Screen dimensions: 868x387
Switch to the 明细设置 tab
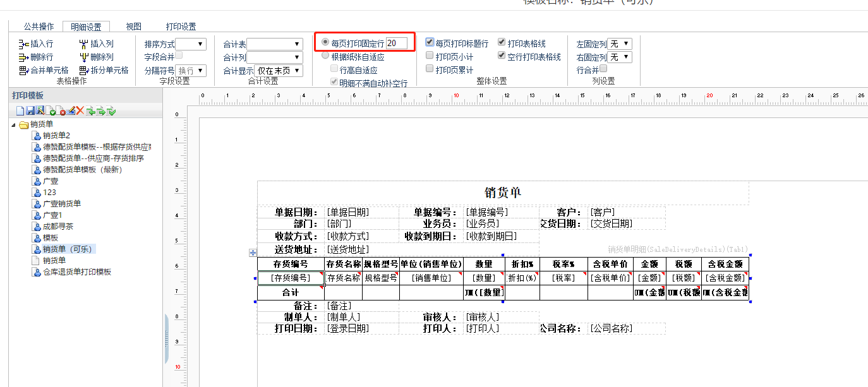(86, 27)
